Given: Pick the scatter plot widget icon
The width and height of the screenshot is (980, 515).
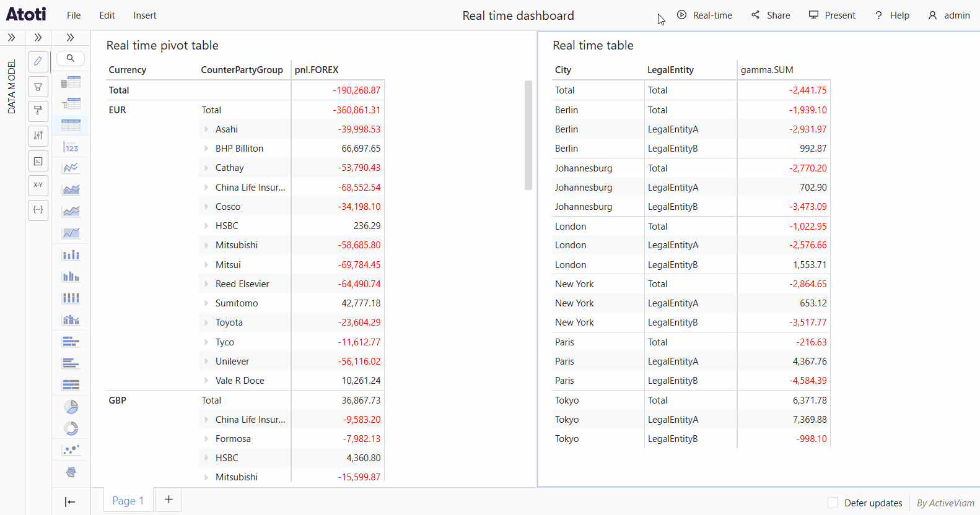Looking at the screenshot, I should 71,450.
